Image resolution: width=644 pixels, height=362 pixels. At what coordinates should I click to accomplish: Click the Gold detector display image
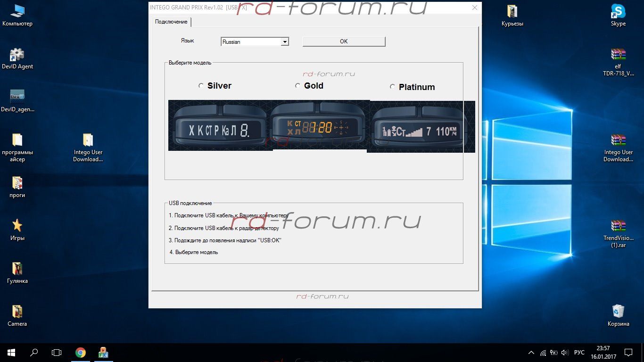[x=319, y=125]
